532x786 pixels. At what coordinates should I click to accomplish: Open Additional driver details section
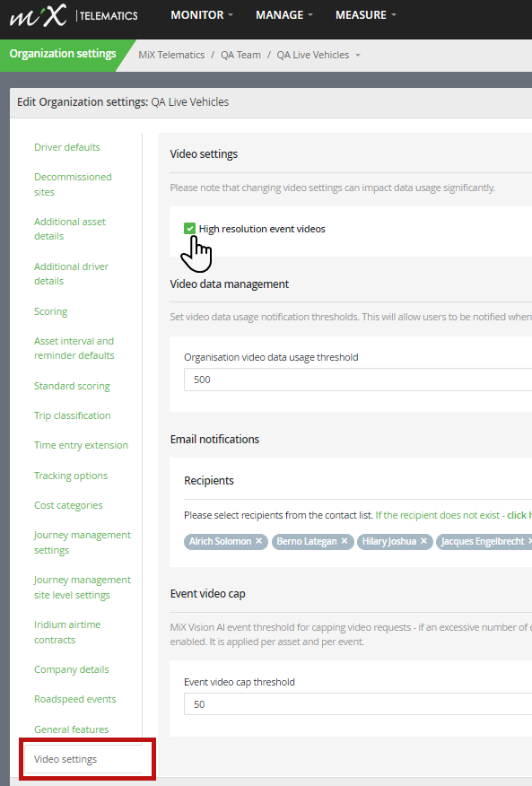pyautogui.click(x=71, y=274)
